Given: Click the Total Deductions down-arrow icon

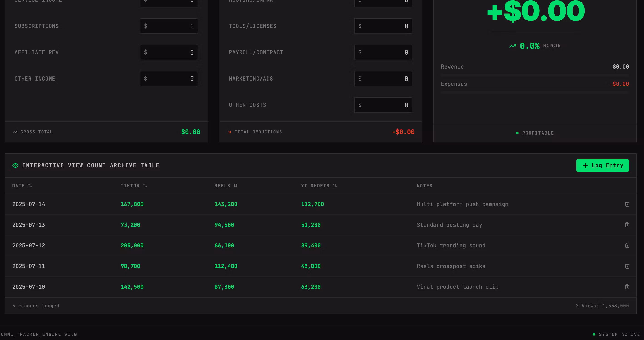Looking at the screenshot, I should tap(229, 132).
